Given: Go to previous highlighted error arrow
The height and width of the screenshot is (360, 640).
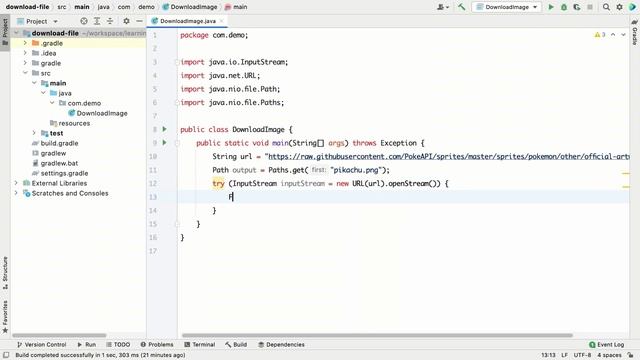Looking at the screenshot, I should [613, 35].
